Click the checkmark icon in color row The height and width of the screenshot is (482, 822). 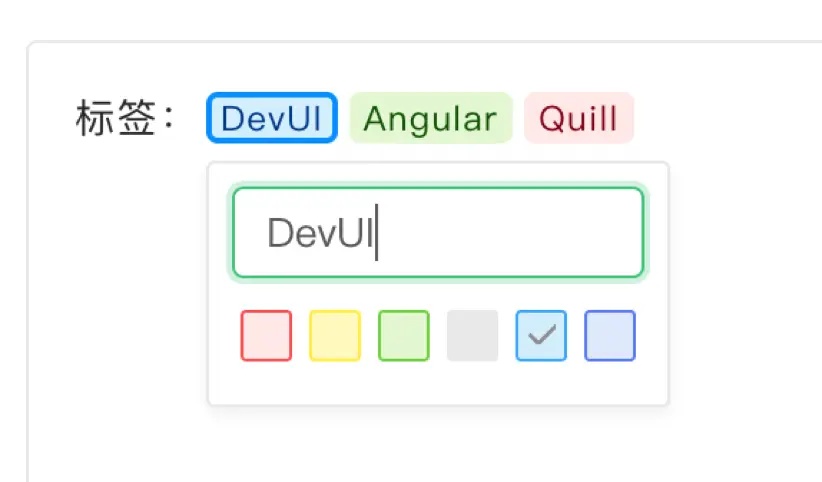coord(541,335)
